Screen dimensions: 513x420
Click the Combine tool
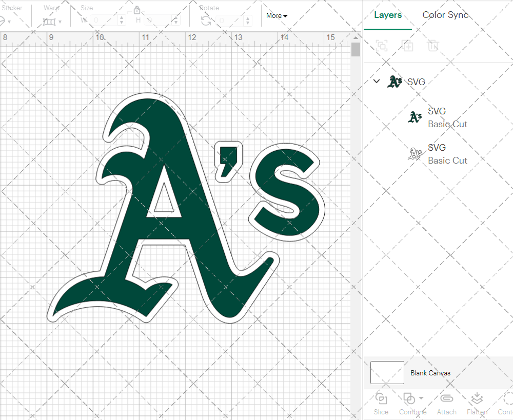412,404
